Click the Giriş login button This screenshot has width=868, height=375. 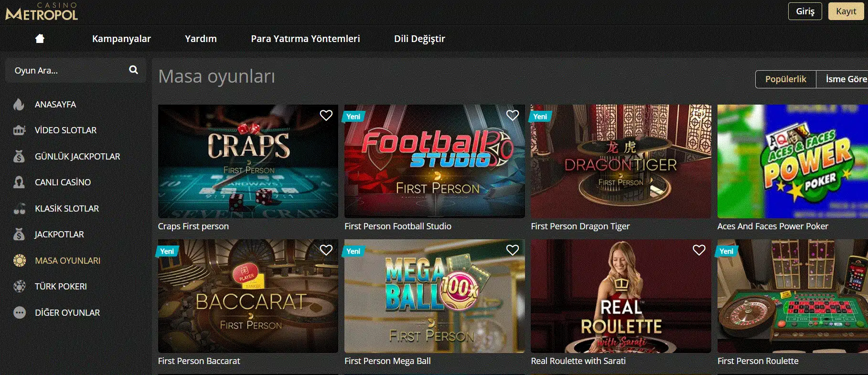pyautogui.click(x=805, y=11)
